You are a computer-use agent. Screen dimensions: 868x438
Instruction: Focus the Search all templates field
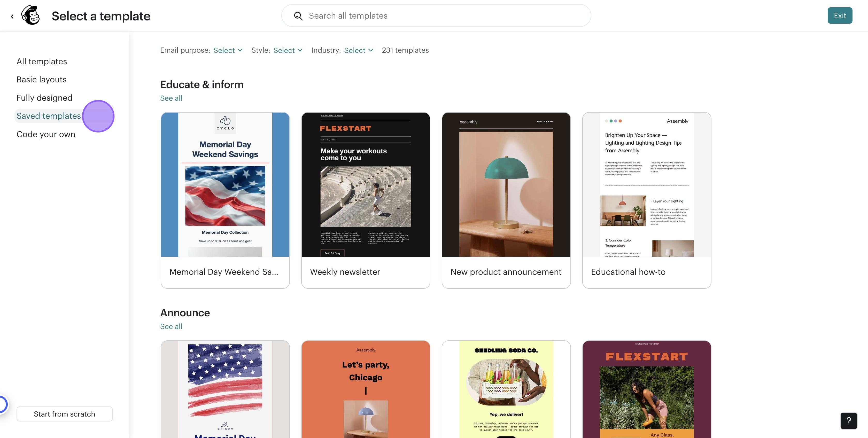pos(438,16)
